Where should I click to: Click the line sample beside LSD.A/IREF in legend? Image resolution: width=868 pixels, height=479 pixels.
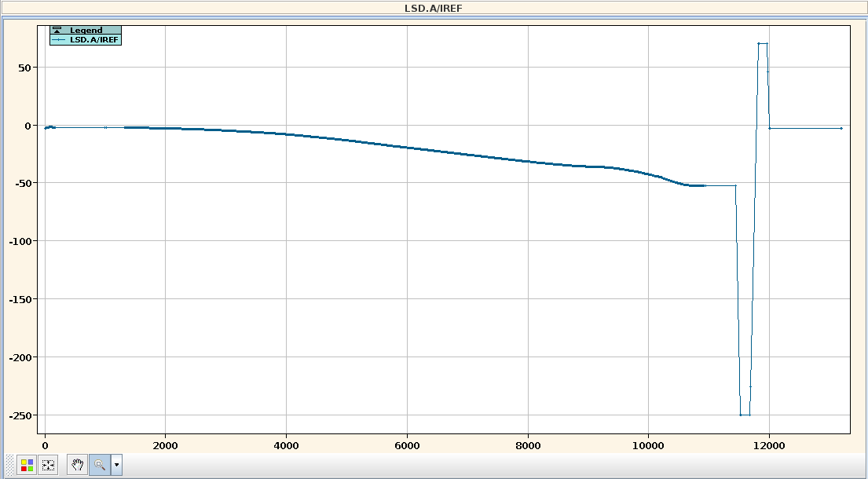tap(60, 39)
